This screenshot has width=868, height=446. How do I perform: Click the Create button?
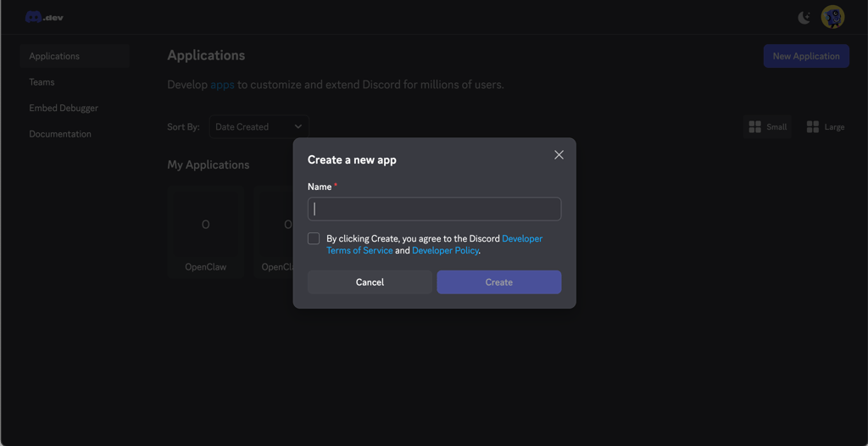[499, 282]
